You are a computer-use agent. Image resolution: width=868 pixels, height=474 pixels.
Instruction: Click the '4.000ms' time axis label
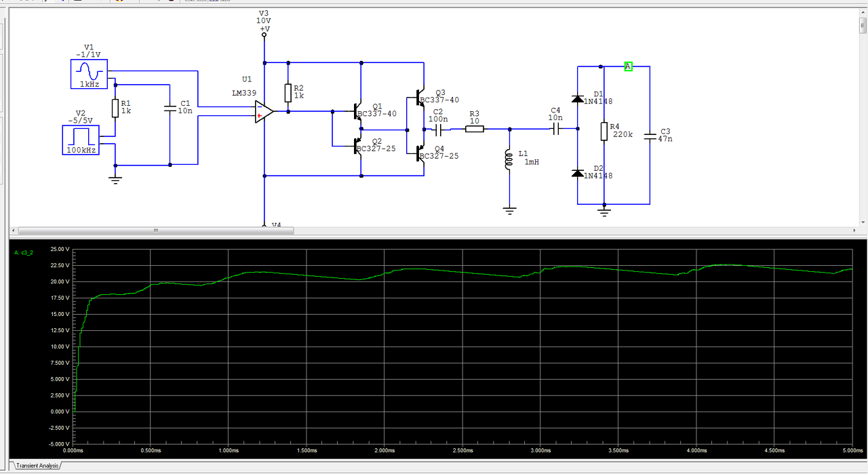tap(695, 450)
